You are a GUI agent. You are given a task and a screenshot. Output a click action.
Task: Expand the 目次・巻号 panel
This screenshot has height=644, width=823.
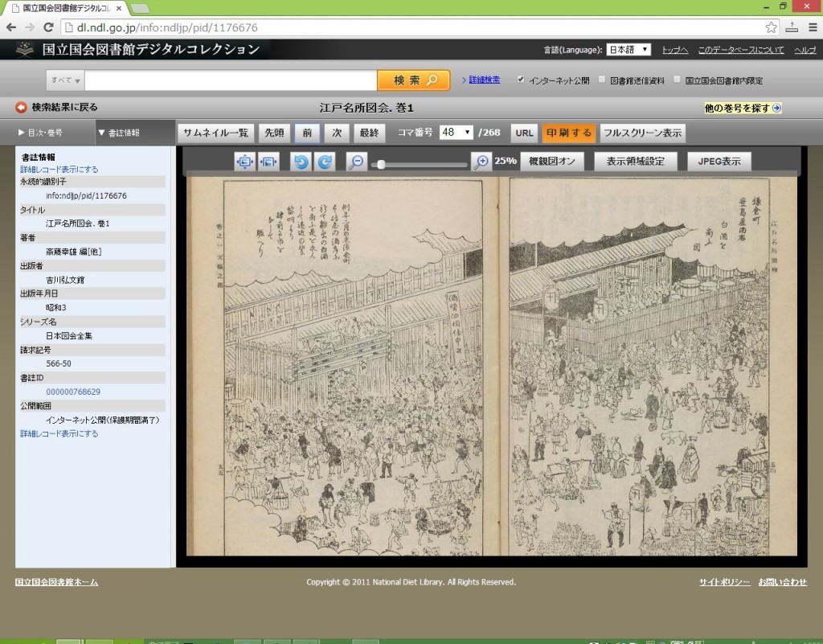point(40,133)
